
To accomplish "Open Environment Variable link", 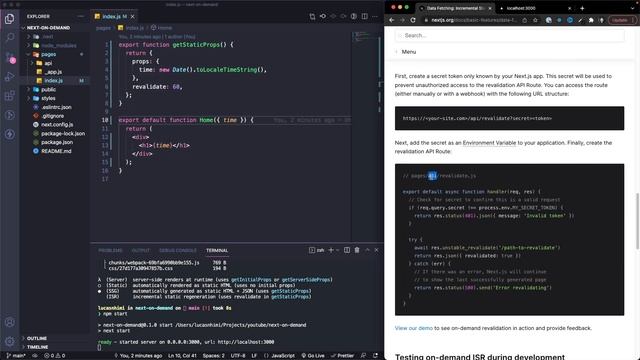I will coord(489,143).
